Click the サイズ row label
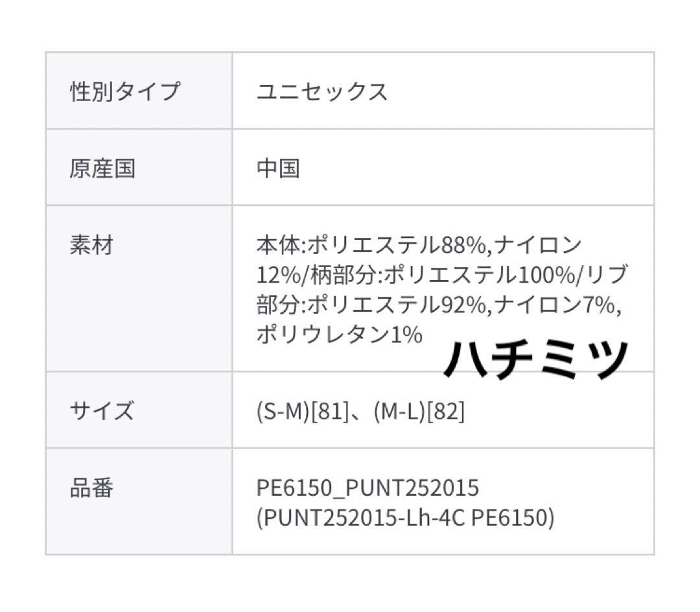 coord(102,411)
